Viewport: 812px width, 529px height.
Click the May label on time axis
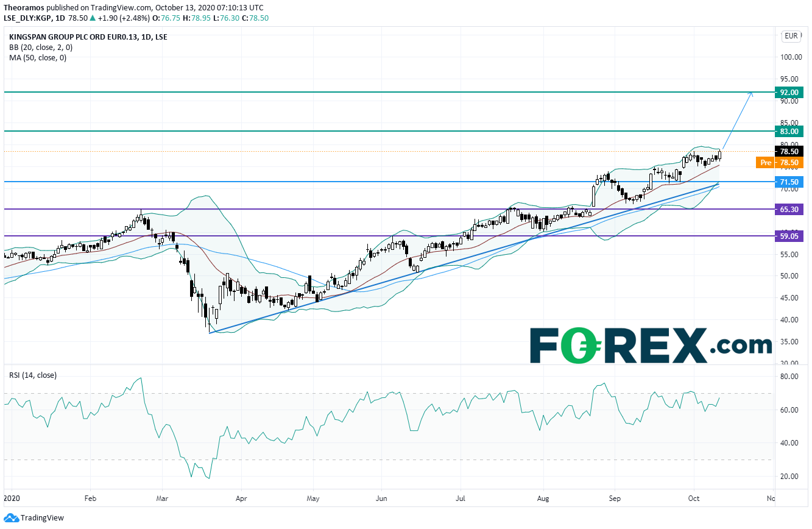[x=312, y=499]
